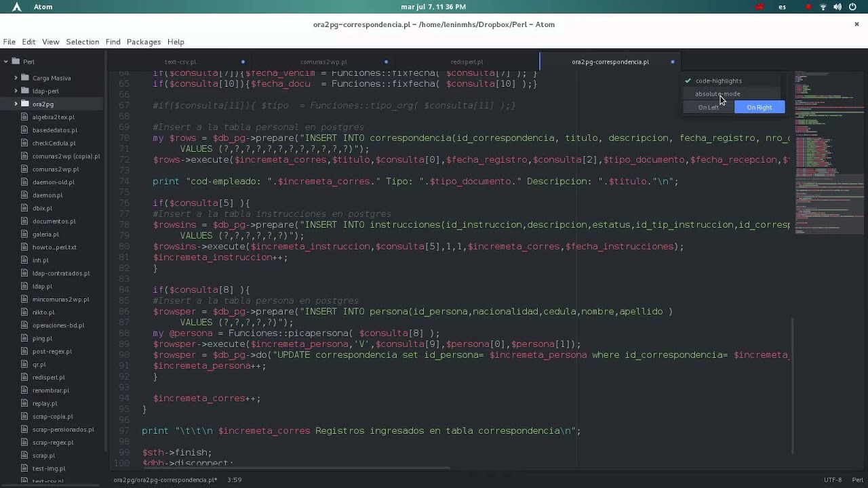This screenshot has height=488, width=868.
Task: Open redisperl.pl in the tree view
Action: pyautogui.click(x=48, y=378)
